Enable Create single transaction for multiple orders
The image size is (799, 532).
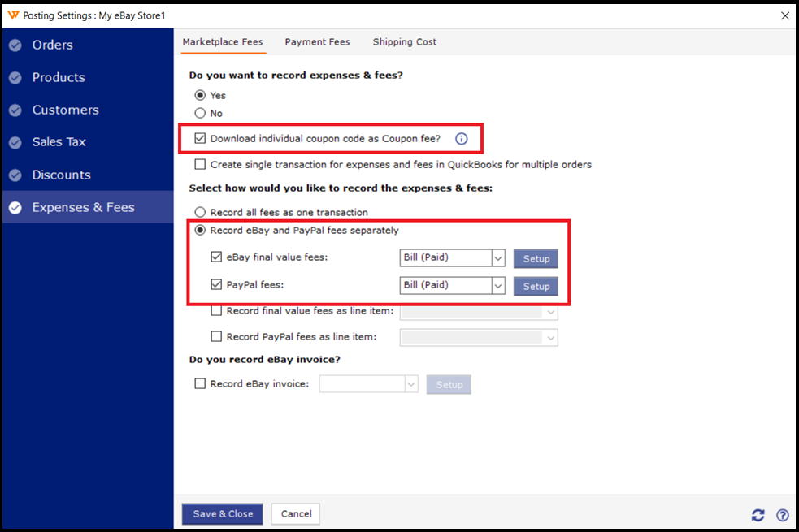click(x=200, y=164)
